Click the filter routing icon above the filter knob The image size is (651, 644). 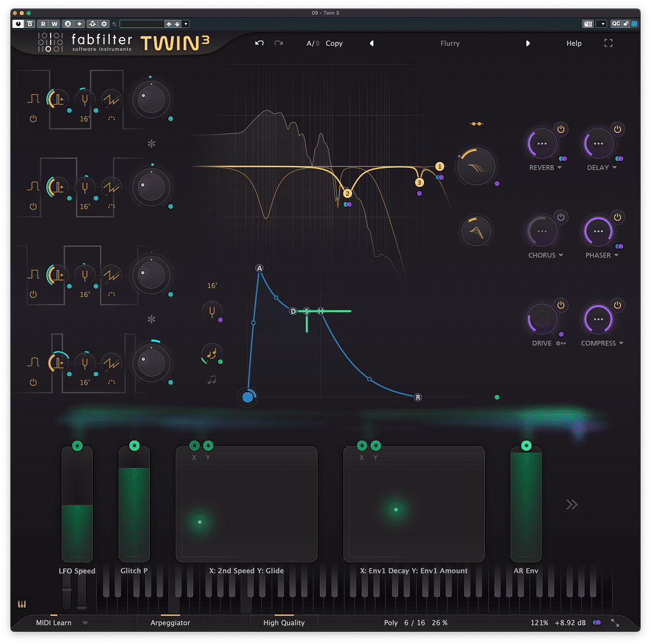[x=477, y=124]
